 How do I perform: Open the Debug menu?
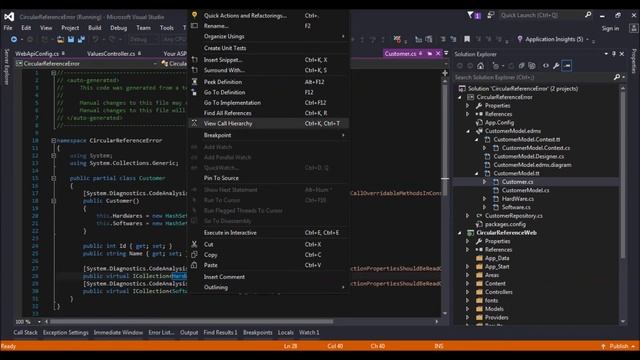[x=118, y=28]
